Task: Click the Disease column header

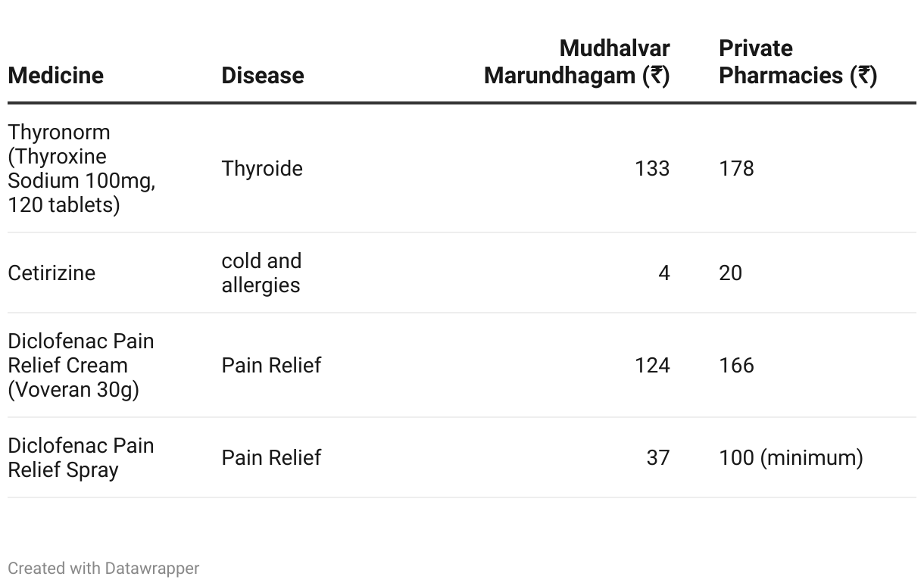Action: pos(263,76)
